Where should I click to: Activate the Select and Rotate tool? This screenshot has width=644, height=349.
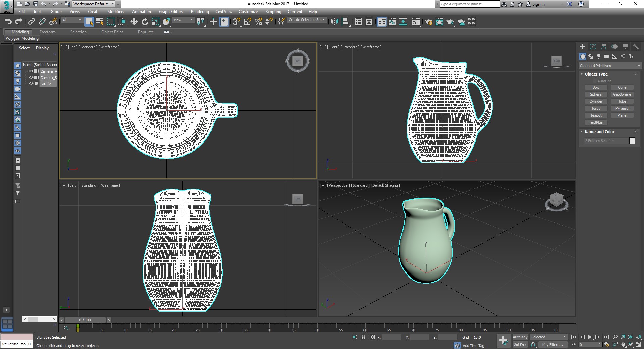pos(145,22)
